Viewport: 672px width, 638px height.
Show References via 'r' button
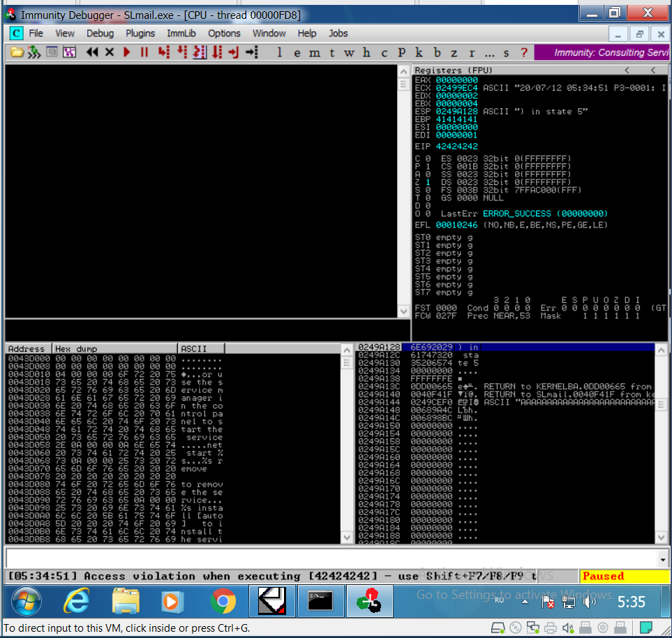472,53
